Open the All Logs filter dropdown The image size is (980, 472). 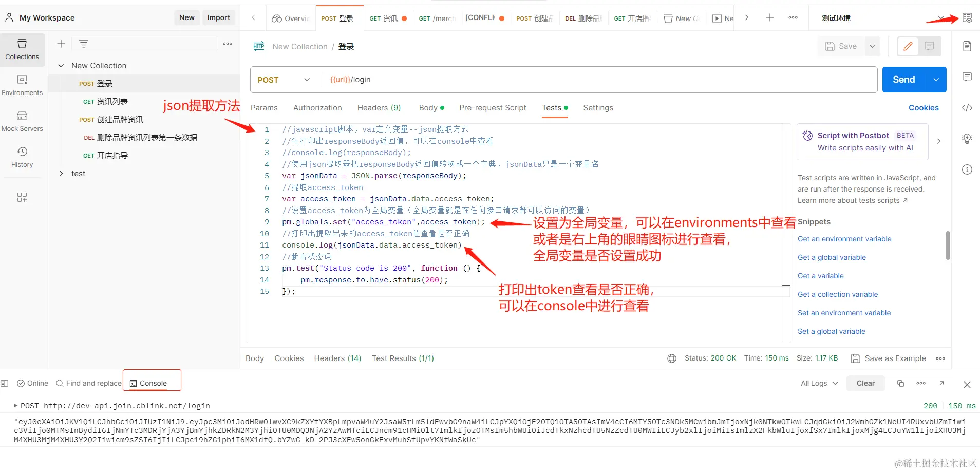[819, 383]
